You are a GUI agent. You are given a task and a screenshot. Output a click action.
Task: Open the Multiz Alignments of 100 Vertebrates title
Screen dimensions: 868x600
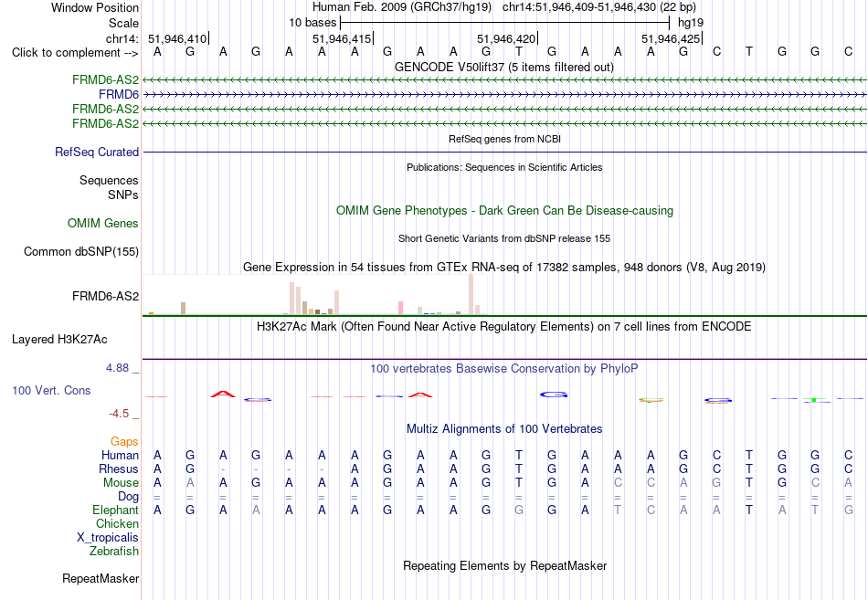(504, 429)
